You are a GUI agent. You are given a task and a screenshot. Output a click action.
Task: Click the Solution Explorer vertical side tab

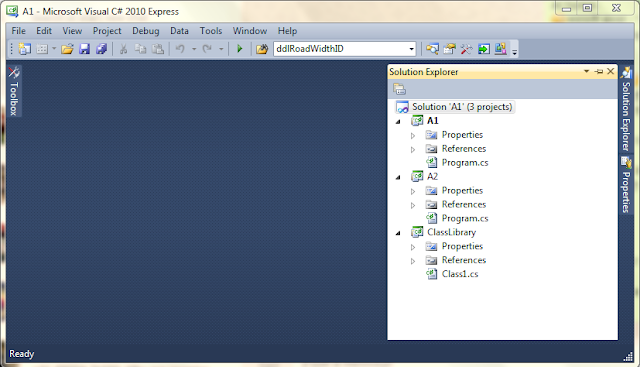626,109
